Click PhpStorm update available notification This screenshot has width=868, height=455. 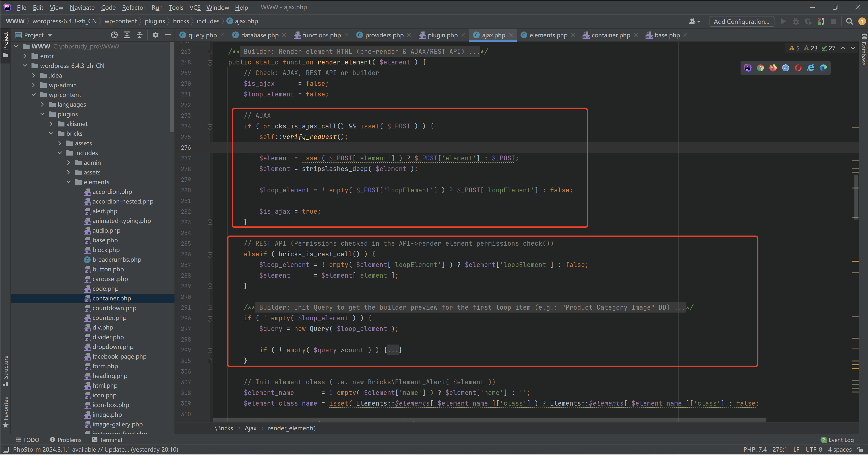pyautogui.click(x=95, y=449)
